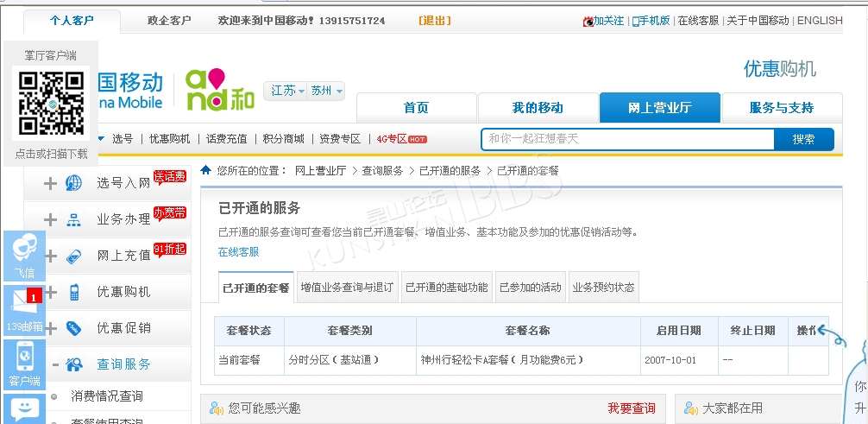The width and height of the screenshot is (868, 424).
Task: Open the 服务与支持 navigation tab
Action: [782, 108]
